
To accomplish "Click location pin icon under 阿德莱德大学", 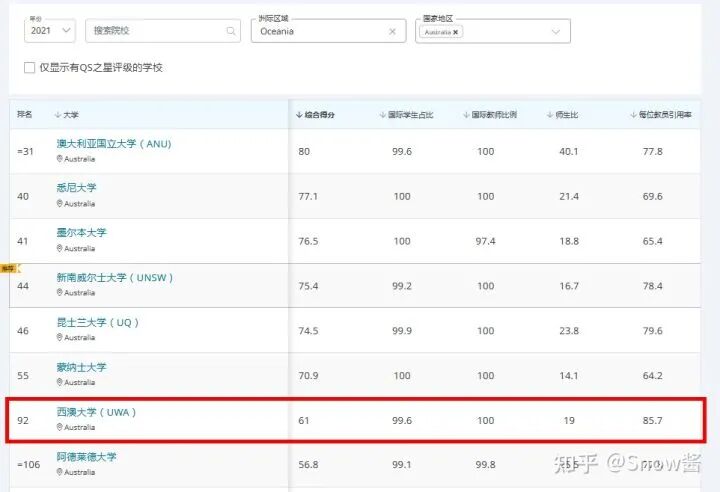I will tap(59, 472).
